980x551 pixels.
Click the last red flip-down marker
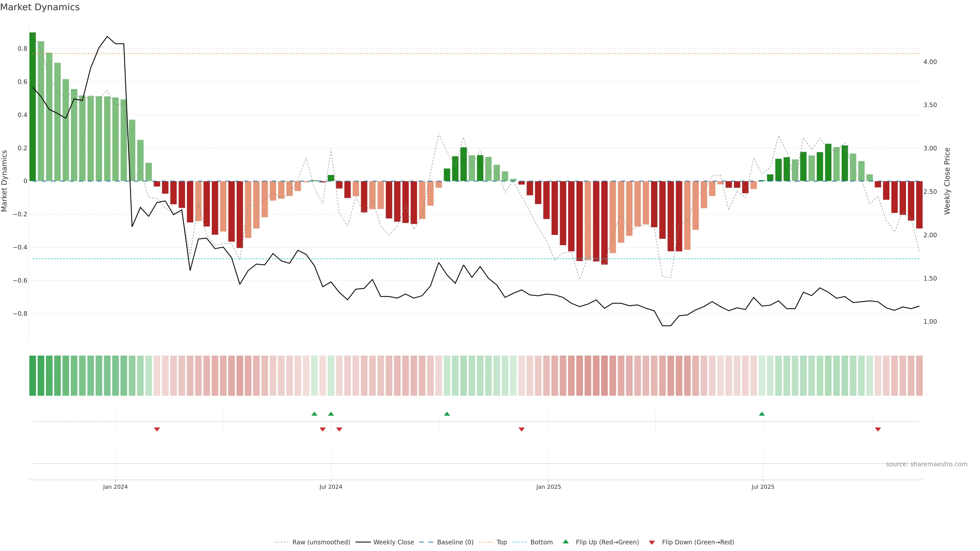pos(878,429)
